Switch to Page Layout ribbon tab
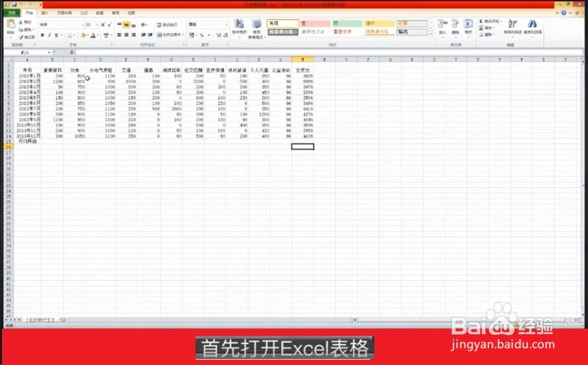 [x=64, y=13]
